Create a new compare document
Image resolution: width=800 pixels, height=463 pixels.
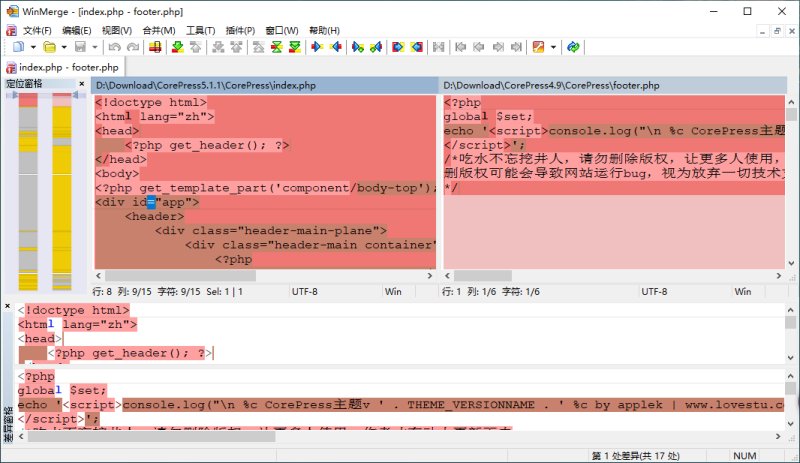[x=18, y=47]
